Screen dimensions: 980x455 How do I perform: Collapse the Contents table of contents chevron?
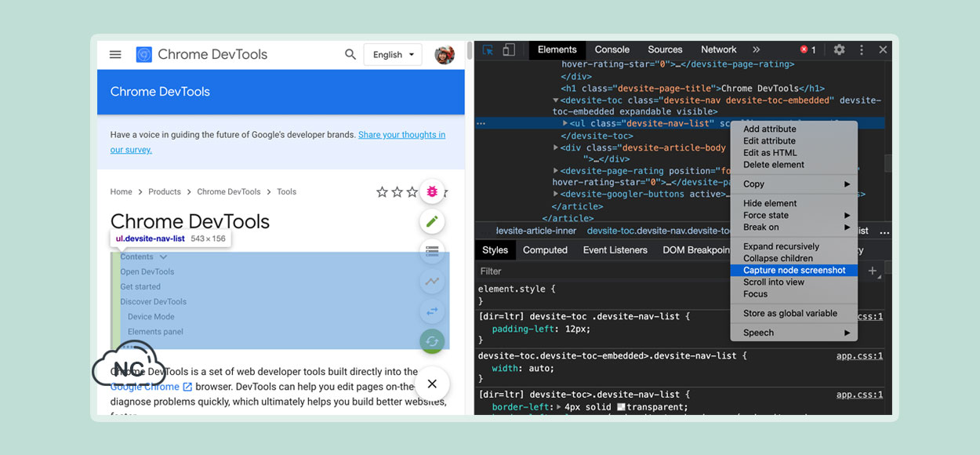(163, 257)
